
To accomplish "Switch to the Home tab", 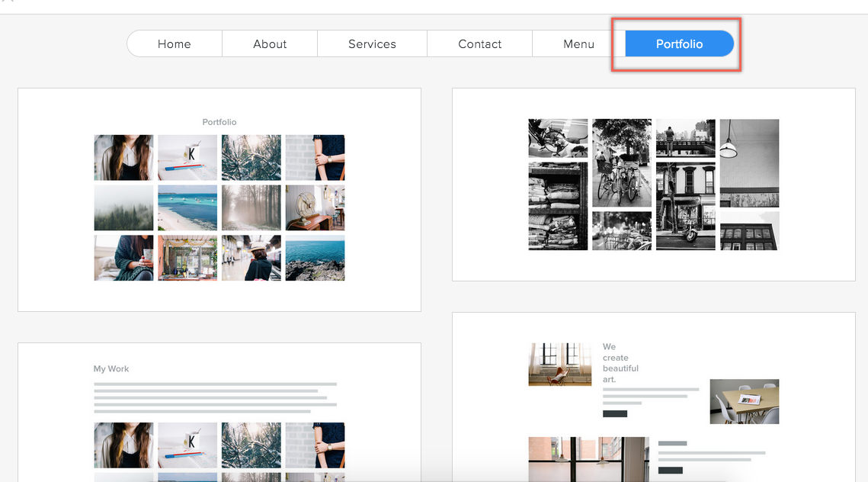I will click(174, 44).
